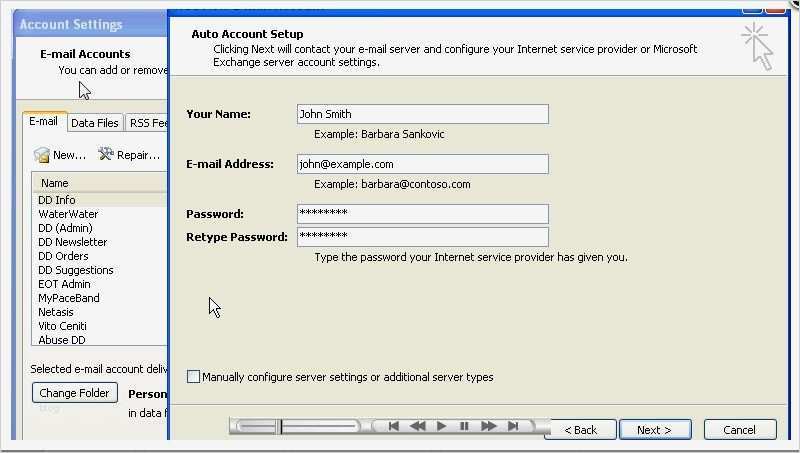Click the New account envelope icon

click(42, 155)
